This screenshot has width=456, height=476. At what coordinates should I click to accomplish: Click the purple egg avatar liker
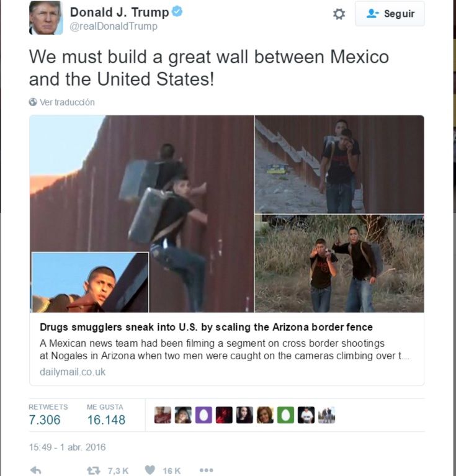click(x=203, y=415)
